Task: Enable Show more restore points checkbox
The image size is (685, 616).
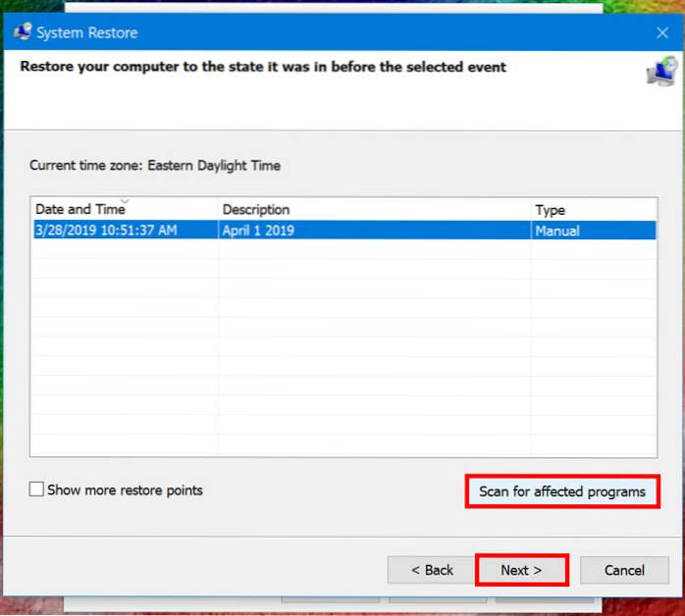Action: (37, 489)
